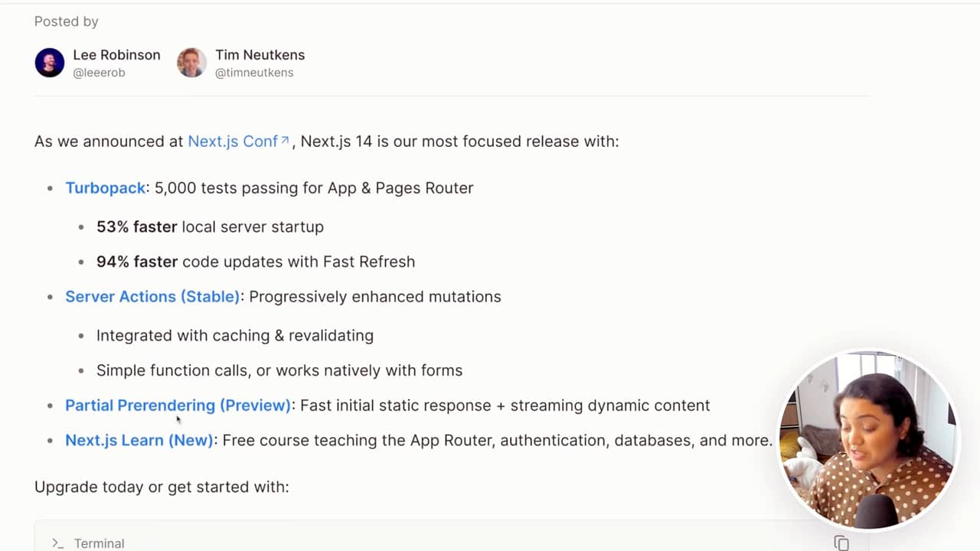Image resolution: width=980 pixels, height=551 pixels.
Task: Open the Turbopack section link
Action: [106, 188]
